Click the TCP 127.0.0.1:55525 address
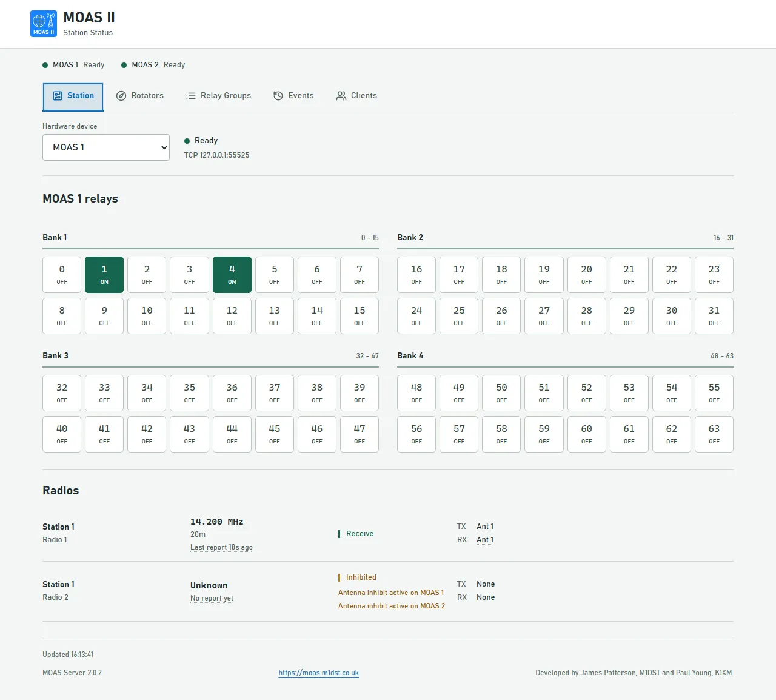This screenshot has width=776, height=700. [x=216, y=155]
